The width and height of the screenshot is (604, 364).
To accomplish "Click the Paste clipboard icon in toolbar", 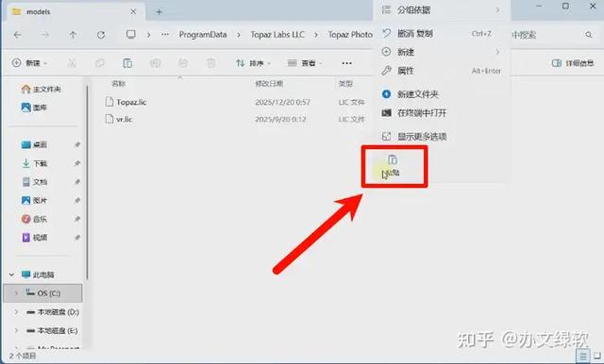I will [127, 63].
